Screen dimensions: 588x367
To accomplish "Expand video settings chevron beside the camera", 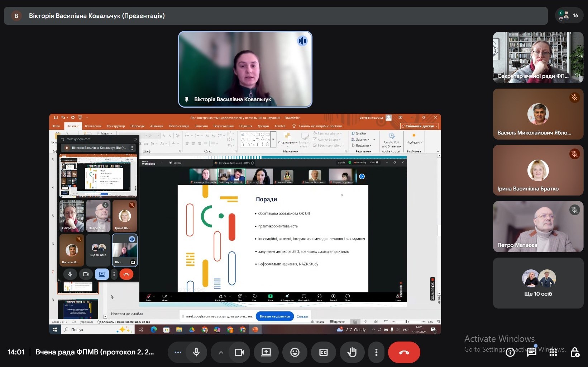I will [x=221, y=352].
